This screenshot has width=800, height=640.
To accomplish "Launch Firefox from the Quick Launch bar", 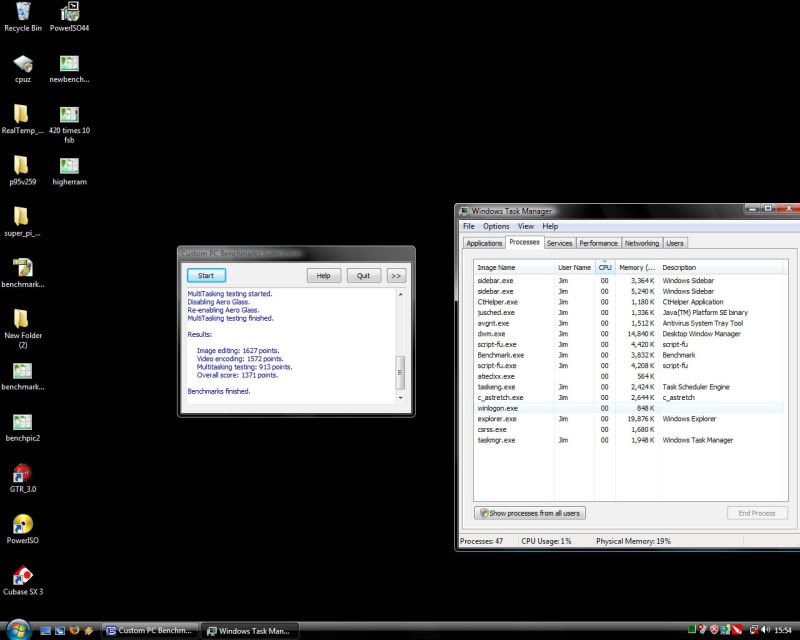I will click(x=74, y=631).
